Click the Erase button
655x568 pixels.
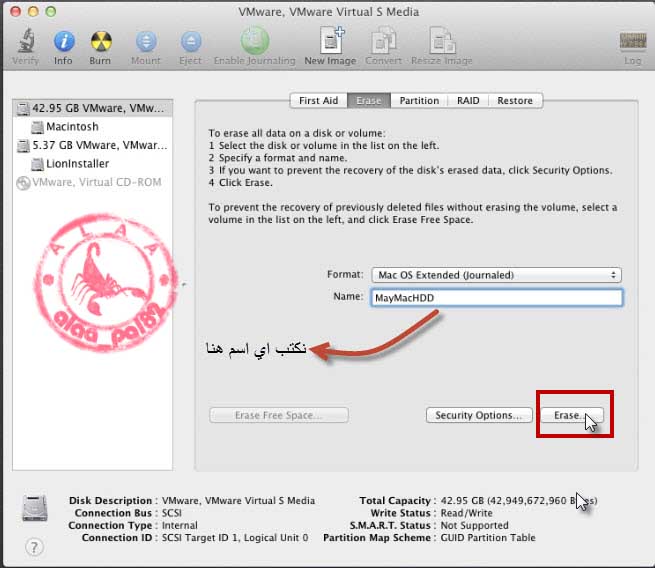[572, 415]
